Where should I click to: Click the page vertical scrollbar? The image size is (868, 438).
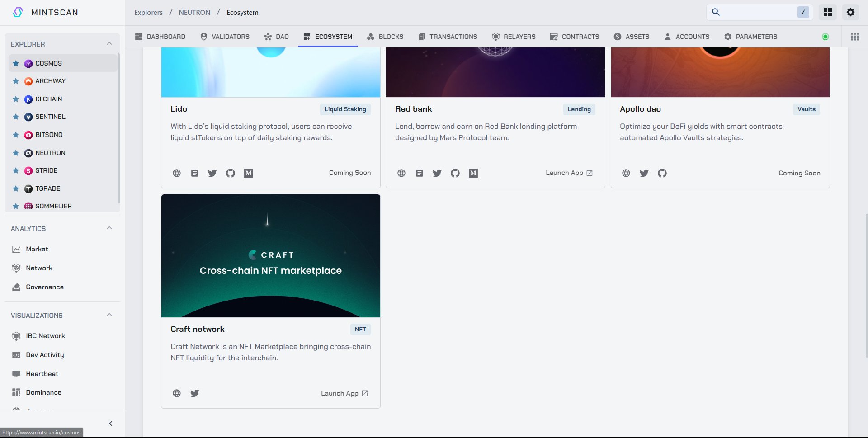pyautogui.click(x=865, y=285)
